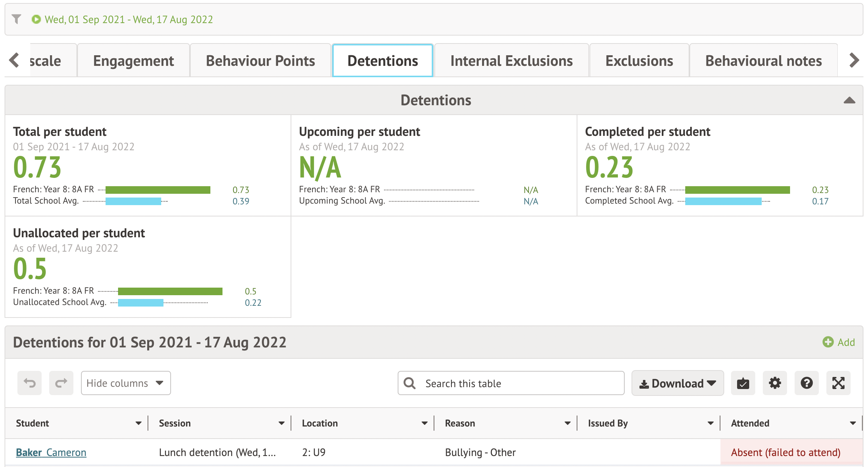Click the filter funnel icon
Viewport: 868px width, 467px height.
click(16, 19)
